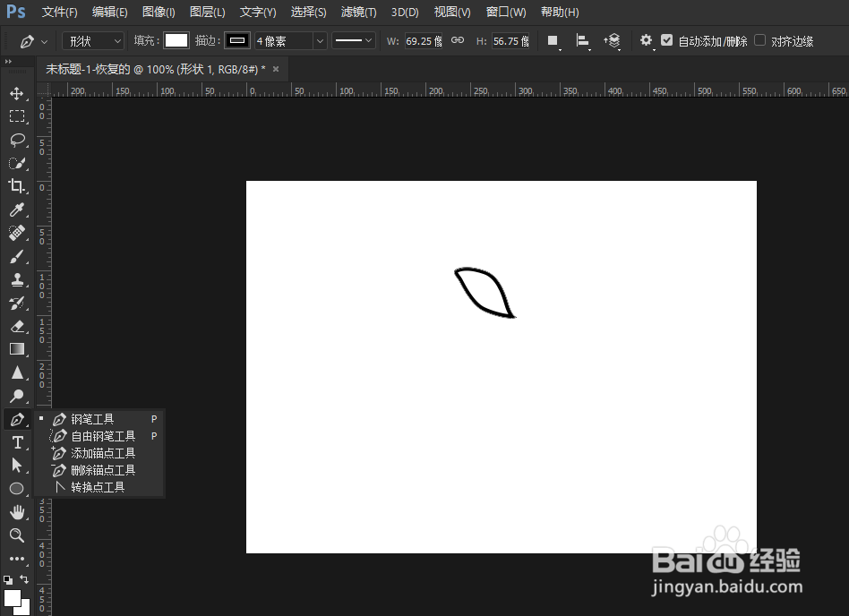Open the 编辑(E) menu

click(110, 12)
